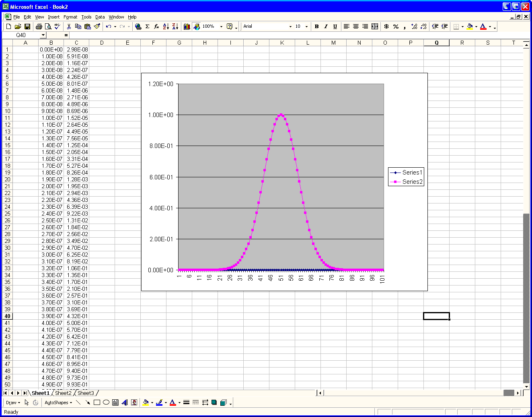Sort Descending Z to A
This screenshot has width=532, height=417.
175,27
